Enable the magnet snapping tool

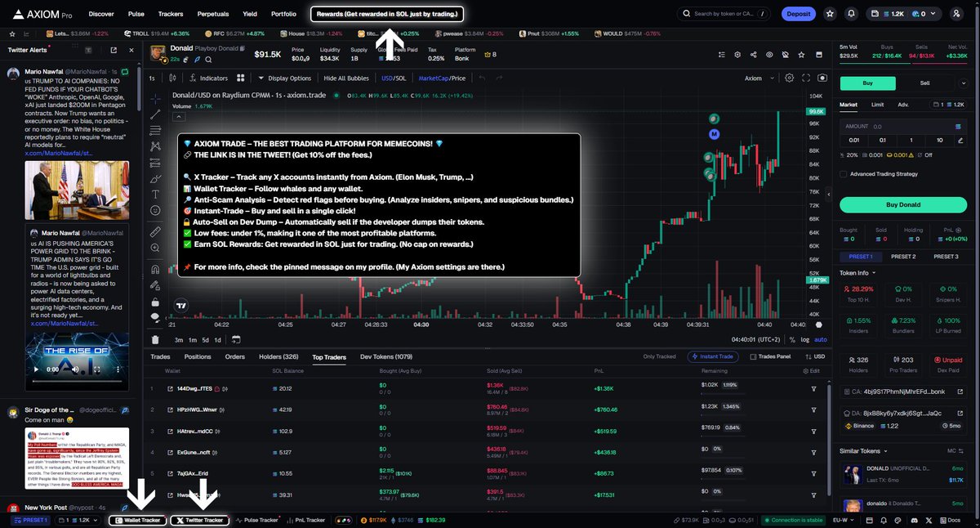[155, 269]
